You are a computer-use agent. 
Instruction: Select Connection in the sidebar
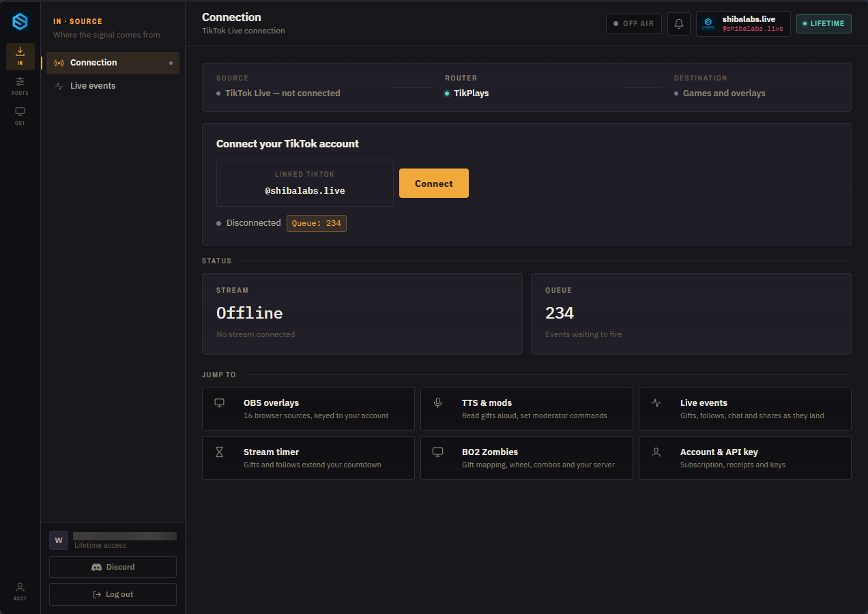point(113,63)
